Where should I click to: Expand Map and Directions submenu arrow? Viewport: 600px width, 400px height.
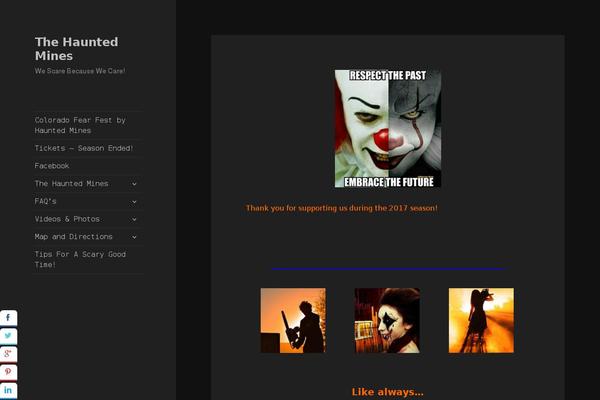(x=134, y=237)
